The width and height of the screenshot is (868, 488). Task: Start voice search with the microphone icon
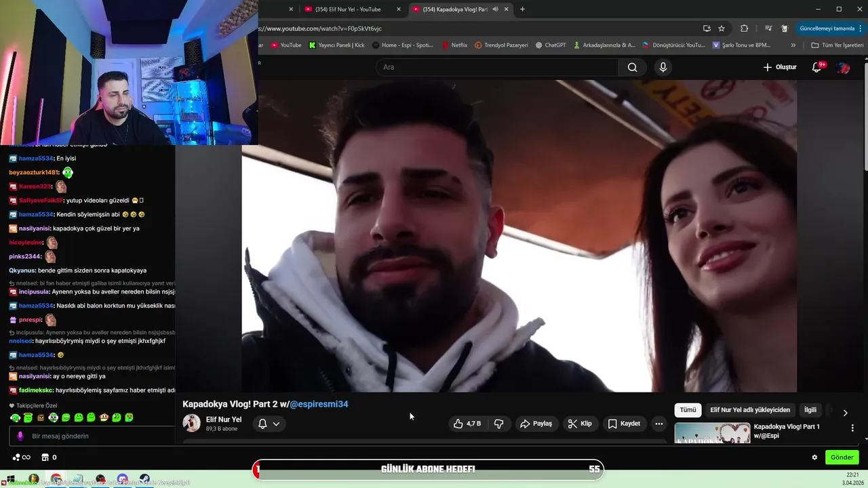(663, 67)
